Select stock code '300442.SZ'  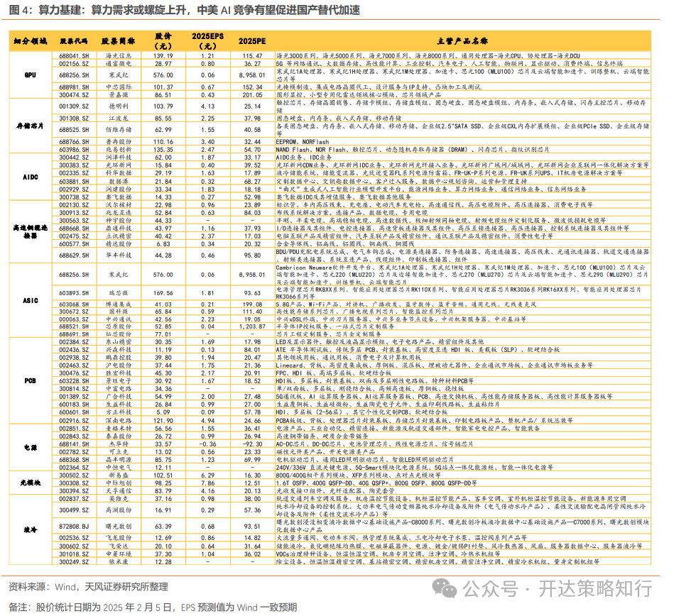74,158
